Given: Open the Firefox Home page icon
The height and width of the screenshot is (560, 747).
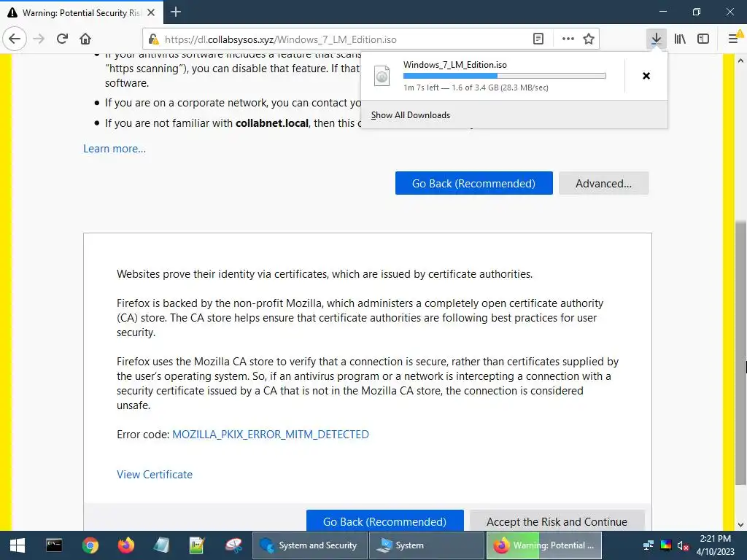Looking at the screenshot, I should tap(85, 39).
